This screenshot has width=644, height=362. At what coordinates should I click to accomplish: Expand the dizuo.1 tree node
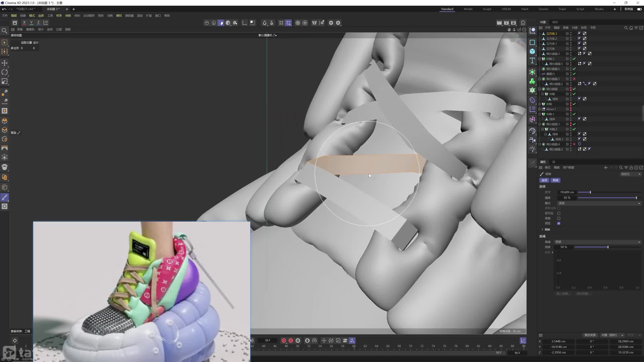tap(540, 109)
